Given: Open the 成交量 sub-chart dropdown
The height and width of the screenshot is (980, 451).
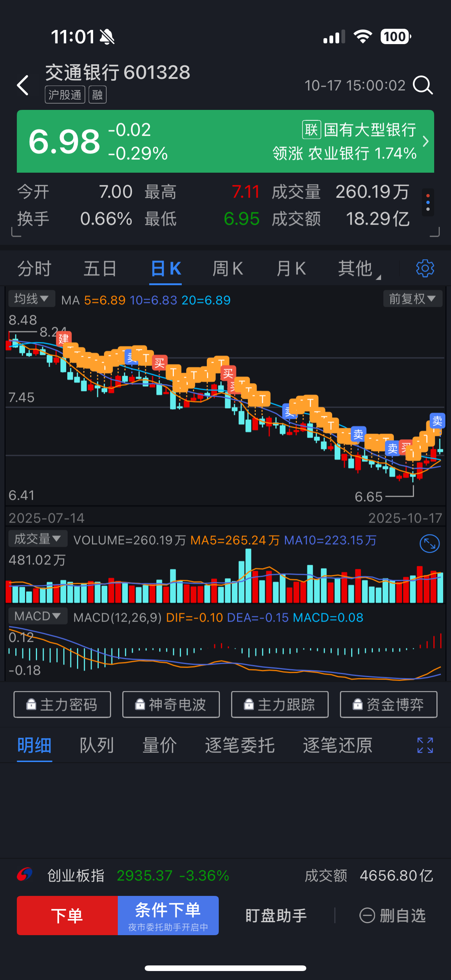Looking at the screenshot, I should pyautogui.click(x=38, y=539).
